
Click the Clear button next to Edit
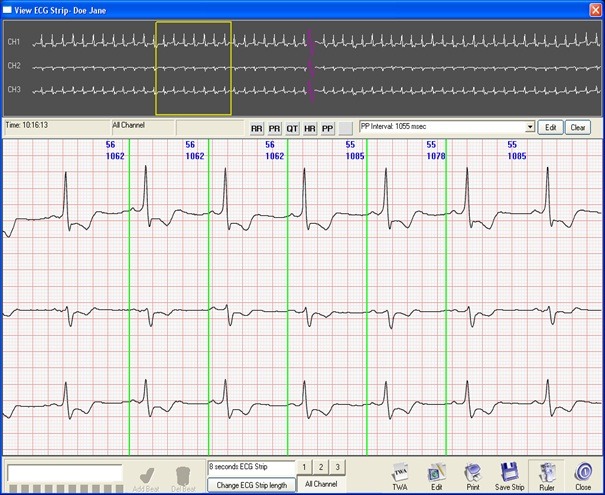(x=578, y=128)
